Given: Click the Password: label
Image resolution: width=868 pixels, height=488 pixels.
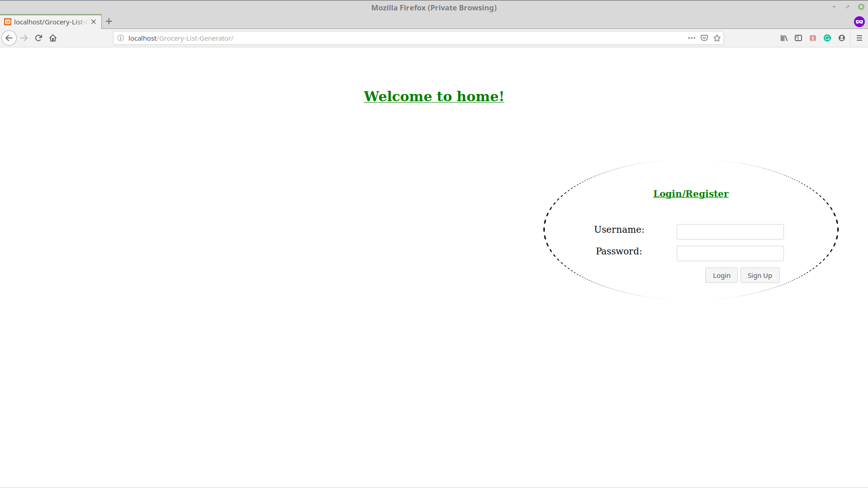Looking at the screenshot, I should point(619,251).
